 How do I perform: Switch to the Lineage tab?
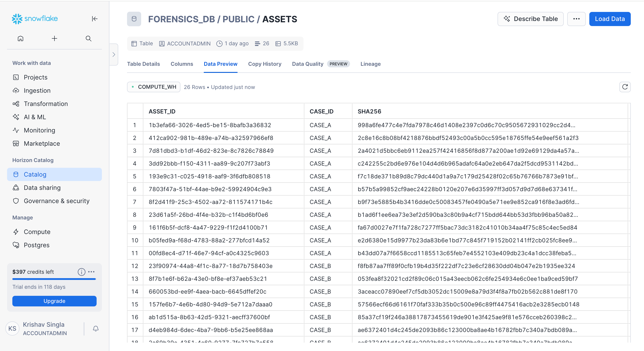[x=370, y=64]
